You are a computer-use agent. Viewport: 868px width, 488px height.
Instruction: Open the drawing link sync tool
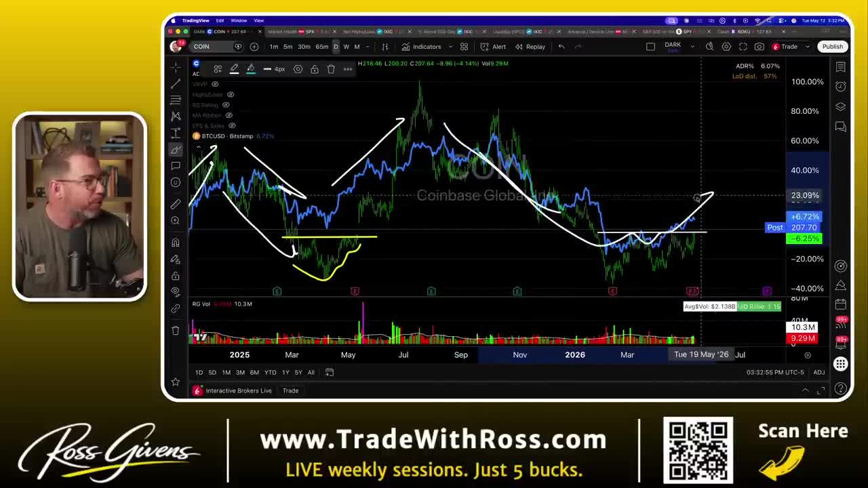(x=176, y=308)
